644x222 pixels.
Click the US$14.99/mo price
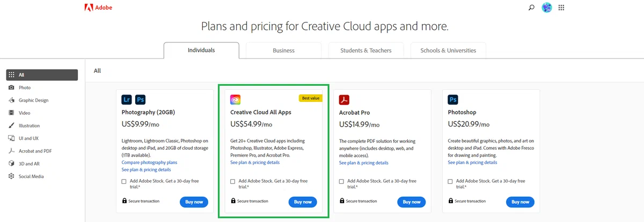click(360, 124)
